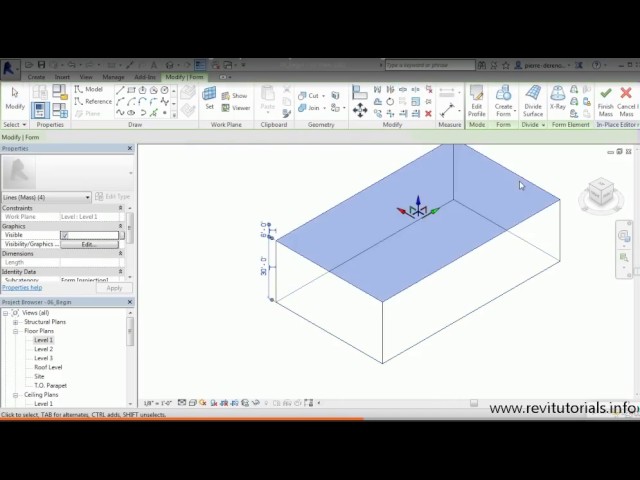Open the work plane Viewer
This screenshot has height=480, width=640.
click(x=236, y=108)
